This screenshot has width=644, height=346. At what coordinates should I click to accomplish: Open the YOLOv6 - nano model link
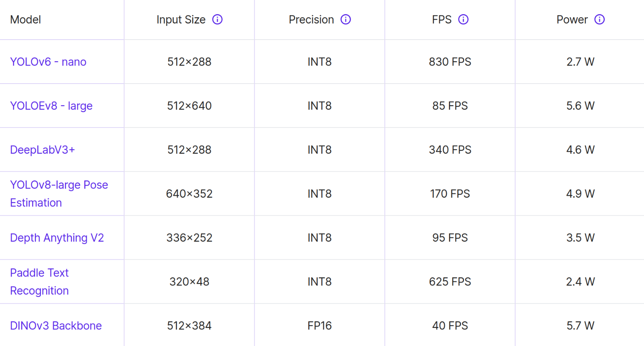[x=48, y=62]
